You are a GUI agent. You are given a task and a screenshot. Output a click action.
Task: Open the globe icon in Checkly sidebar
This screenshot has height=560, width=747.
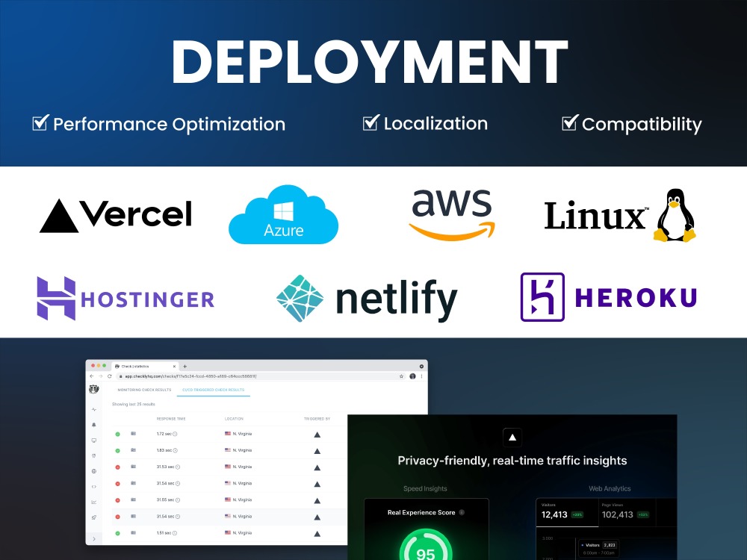94,471
